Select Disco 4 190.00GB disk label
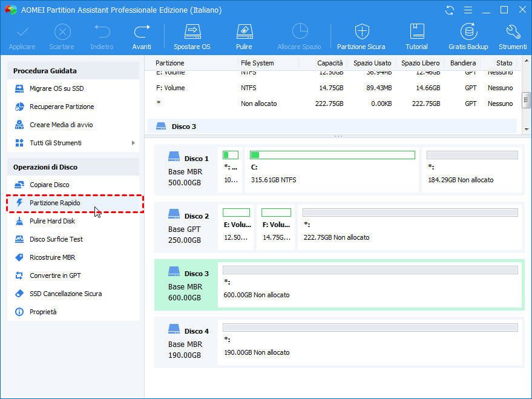The width and height of the screenshot is (532, 399). pos(186,342)
